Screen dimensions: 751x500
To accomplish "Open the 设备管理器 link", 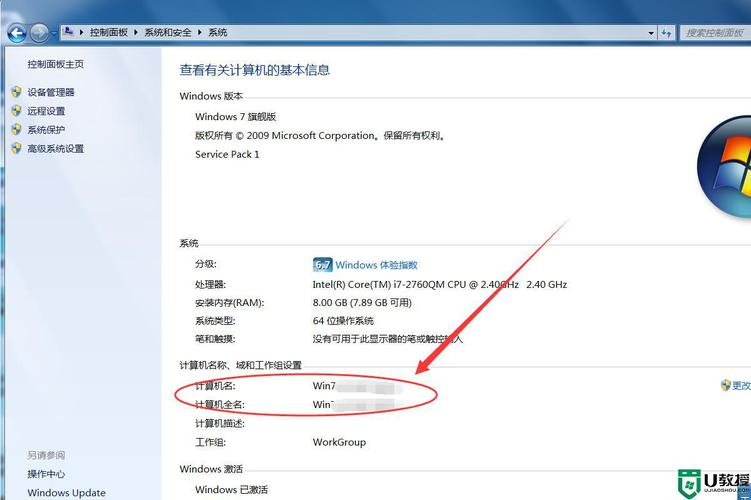I will [51, 92].
